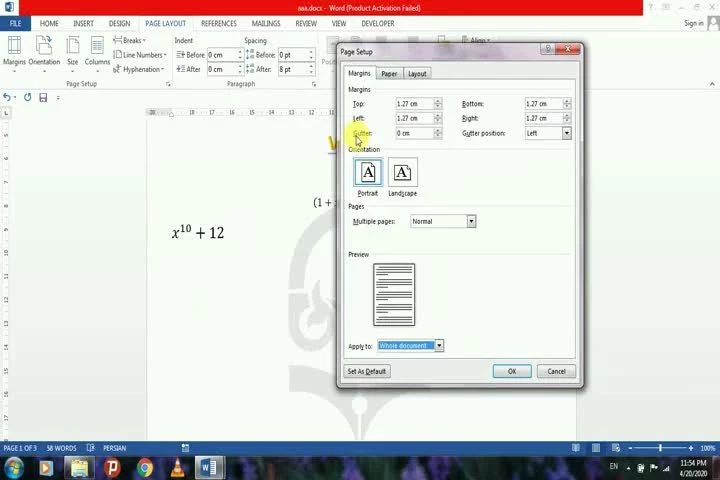Viewport: 720px width, 480px height.
Task: Click the Top margin input field
Action: [414, 104]
